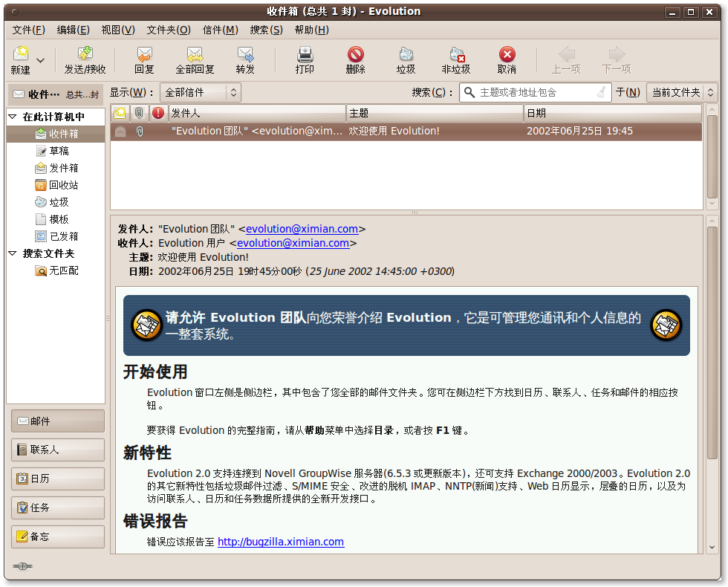Click the search field 主题或者地址包含
728x587 pixels.
click(537, 92)
